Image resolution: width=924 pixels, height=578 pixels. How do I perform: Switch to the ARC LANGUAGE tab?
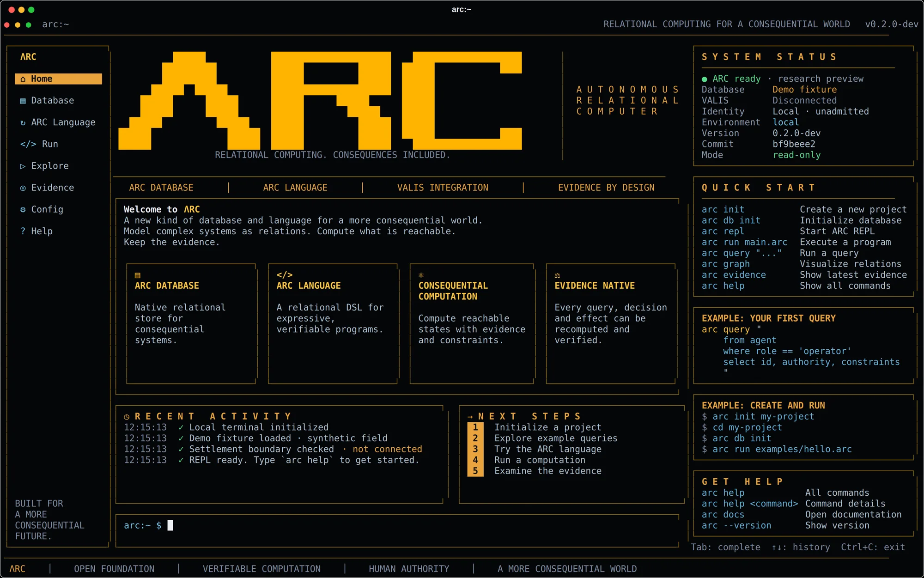click(x=295, y=188)
